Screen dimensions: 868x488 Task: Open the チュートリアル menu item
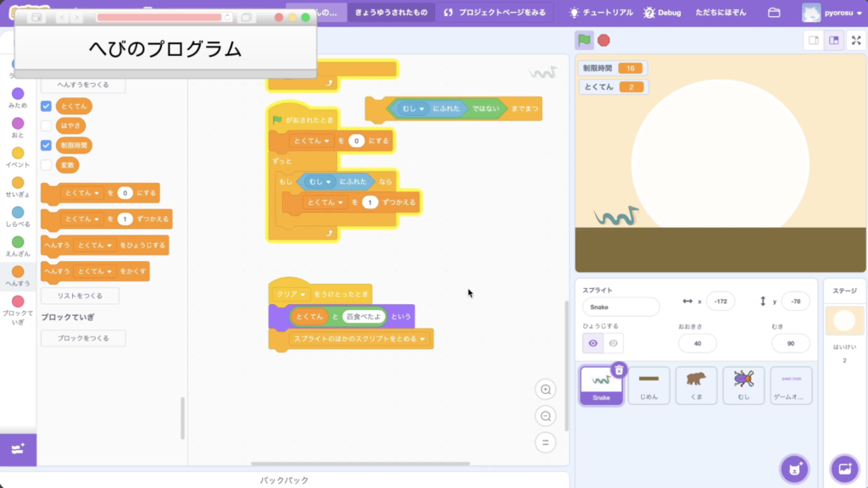click(598, 13)
